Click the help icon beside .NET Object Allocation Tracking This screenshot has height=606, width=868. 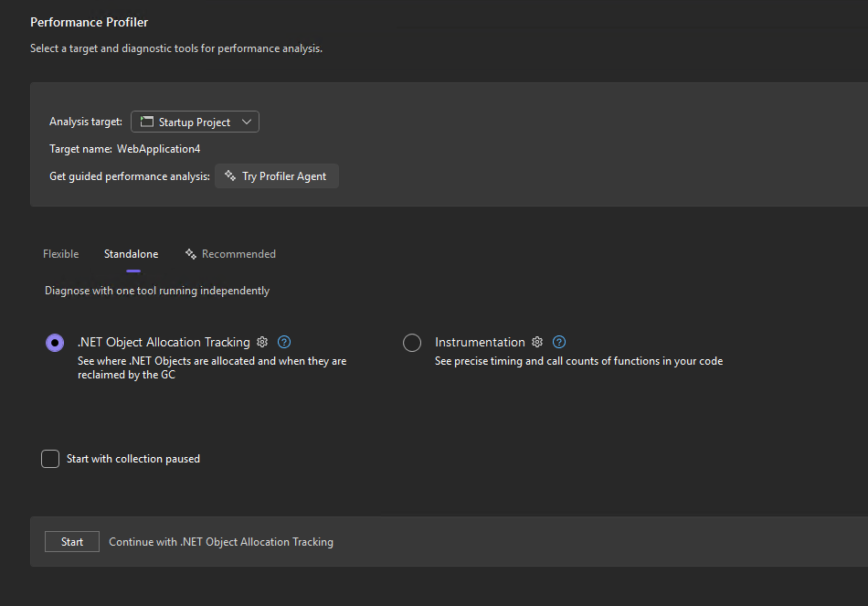(x=284, y=342)
